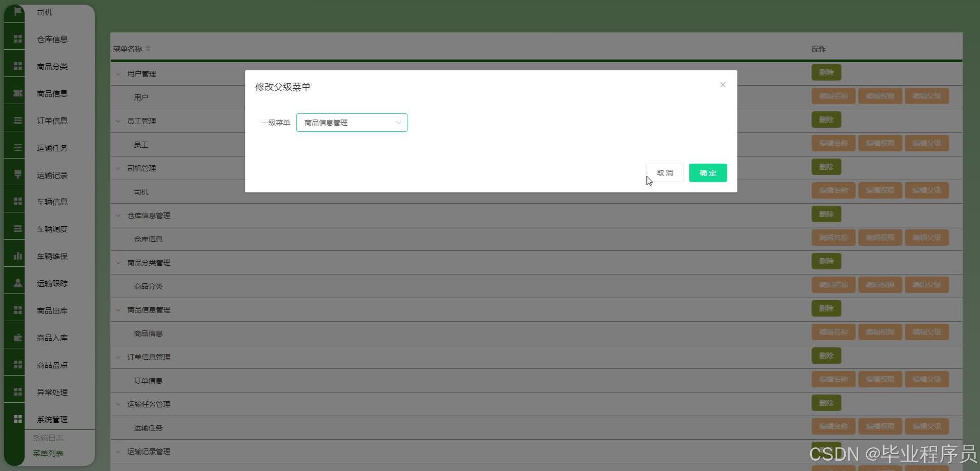980x471 pixels.
Task: Click the 司机 flag icon in sidebar
Action: (18, 11)
